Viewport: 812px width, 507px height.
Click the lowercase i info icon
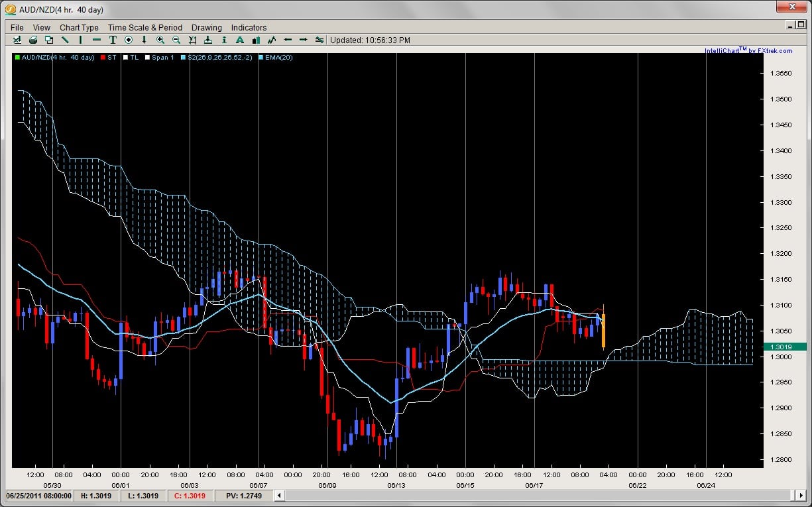point(224,40)
